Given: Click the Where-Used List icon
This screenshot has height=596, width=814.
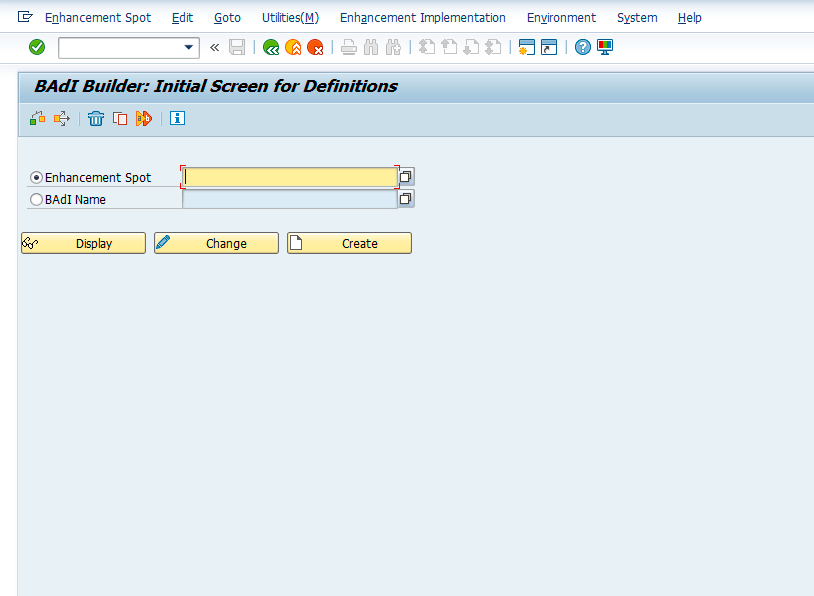Looking at the screenshot, I should [x=62, y=119].
